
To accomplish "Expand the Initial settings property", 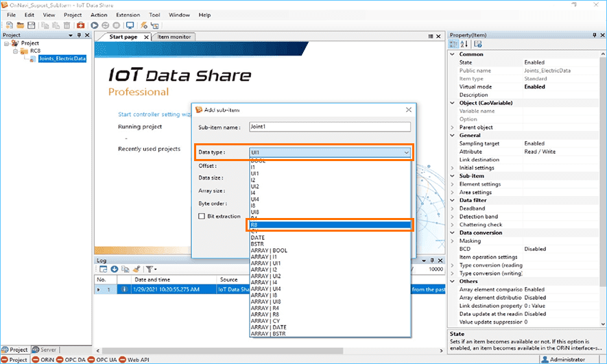I will (452, 168).
